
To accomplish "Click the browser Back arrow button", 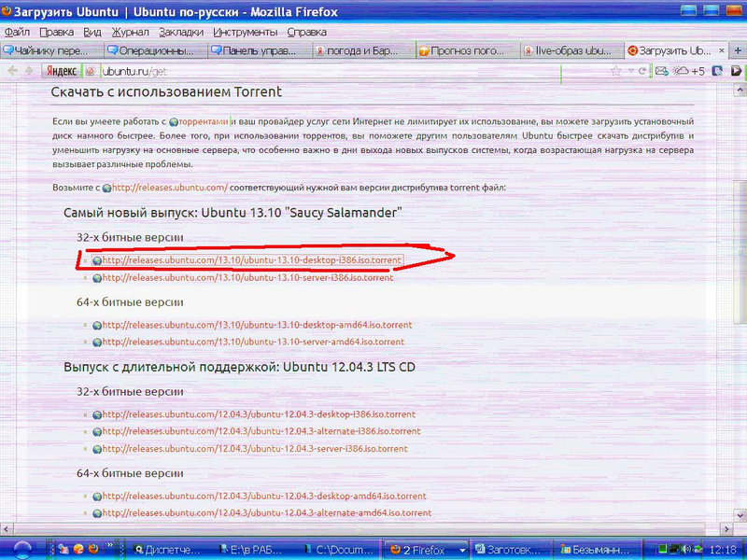I will (x=13, y=71).
